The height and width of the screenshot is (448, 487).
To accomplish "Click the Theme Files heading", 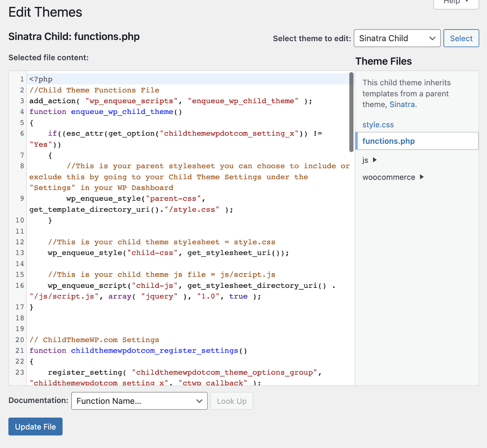I will click(384, 61).
